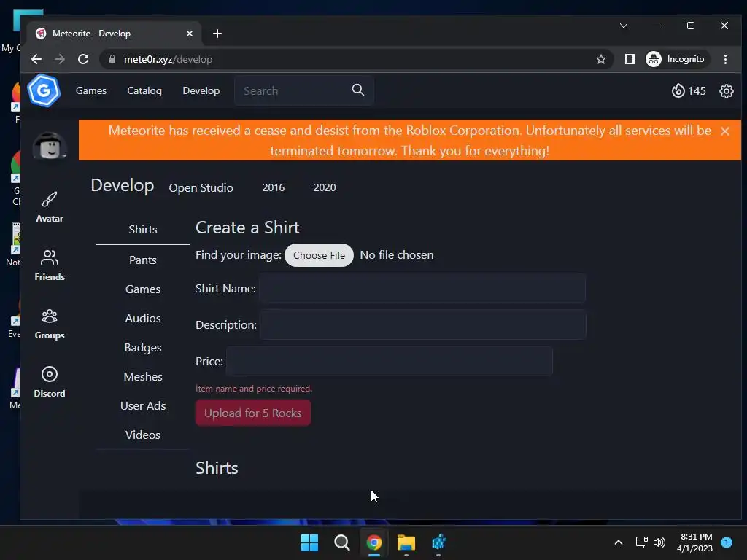Select the Shirts tab
The image size is (747, 560).
[143, 229]
